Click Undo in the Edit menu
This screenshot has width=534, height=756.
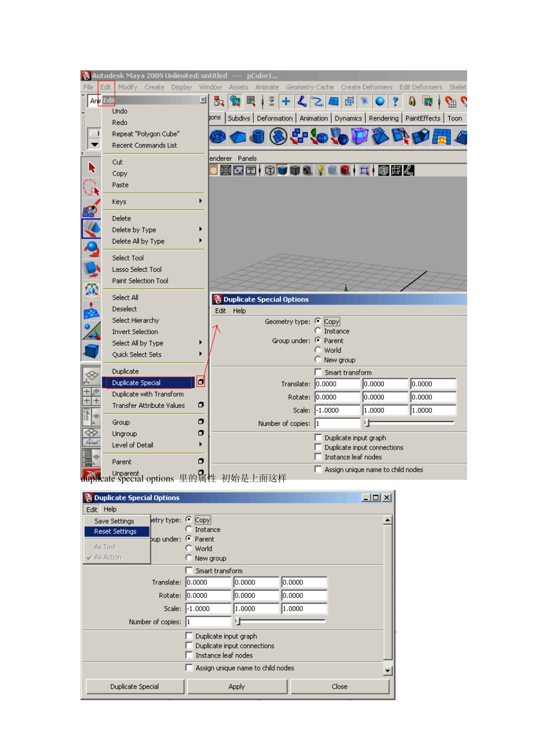pyautogui.click(x=120, y=111)
